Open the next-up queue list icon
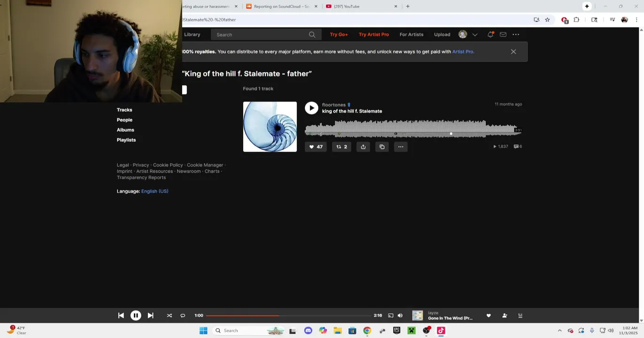644x338 pixels. coord(520,315)
